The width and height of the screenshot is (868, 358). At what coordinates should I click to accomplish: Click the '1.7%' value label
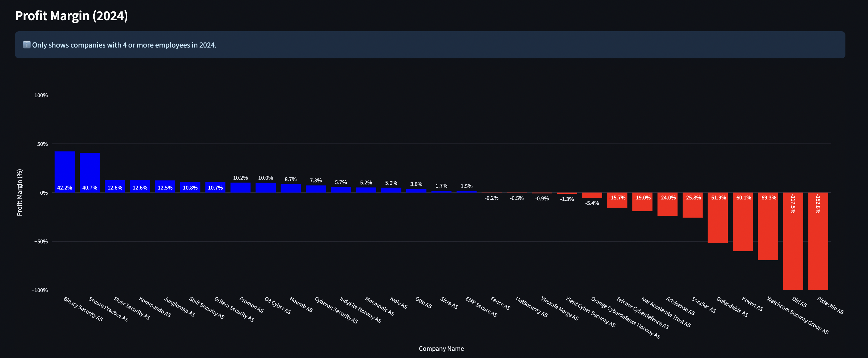(442, 186)
